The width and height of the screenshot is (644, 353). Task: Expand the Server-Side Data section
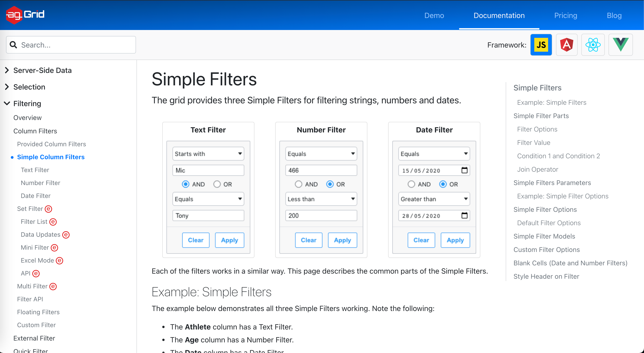click(x=7, y=70)
